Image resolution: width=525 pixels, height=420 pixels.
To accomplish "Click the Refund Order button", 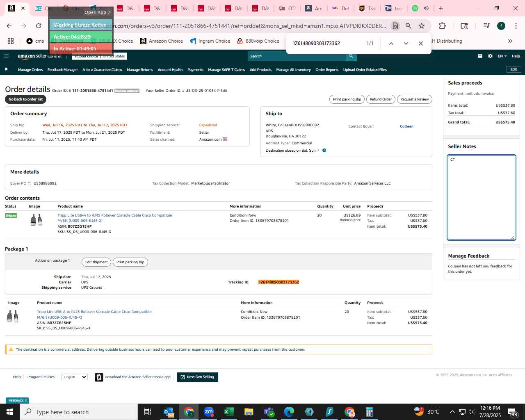I will tap(381, 99).
